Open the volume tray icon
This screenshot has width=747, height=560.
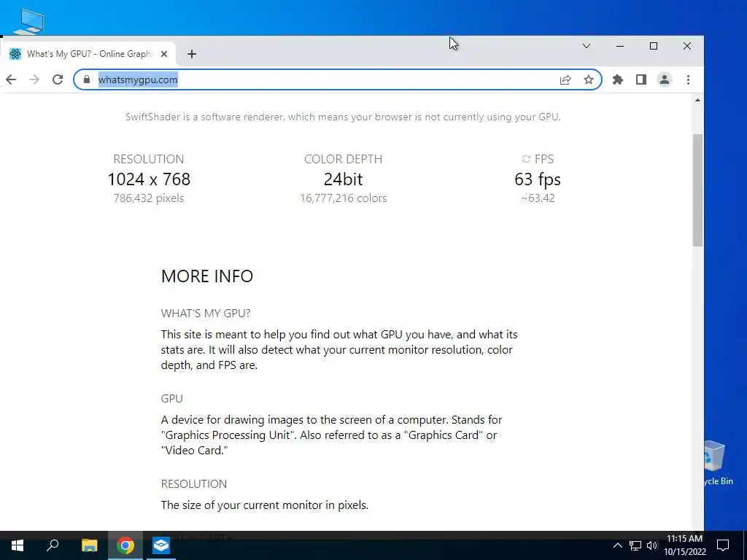[652, 545]
